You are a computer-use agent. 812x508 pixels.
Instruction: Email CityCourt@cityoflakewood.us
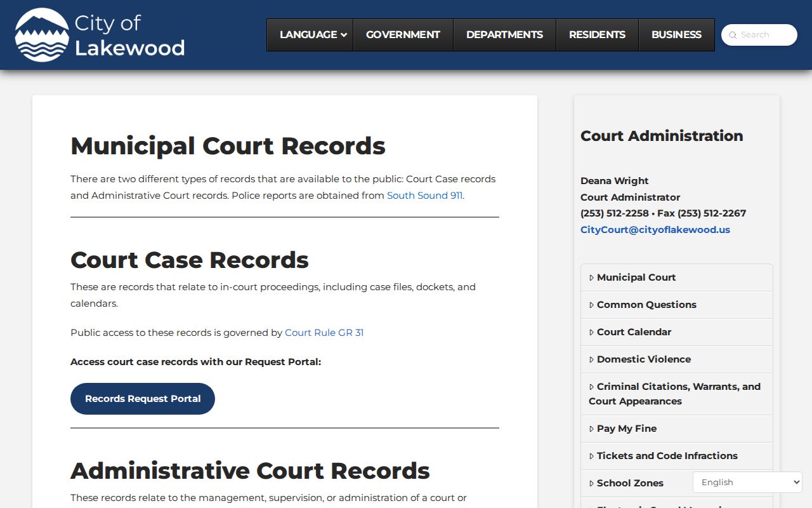[655, 230]
